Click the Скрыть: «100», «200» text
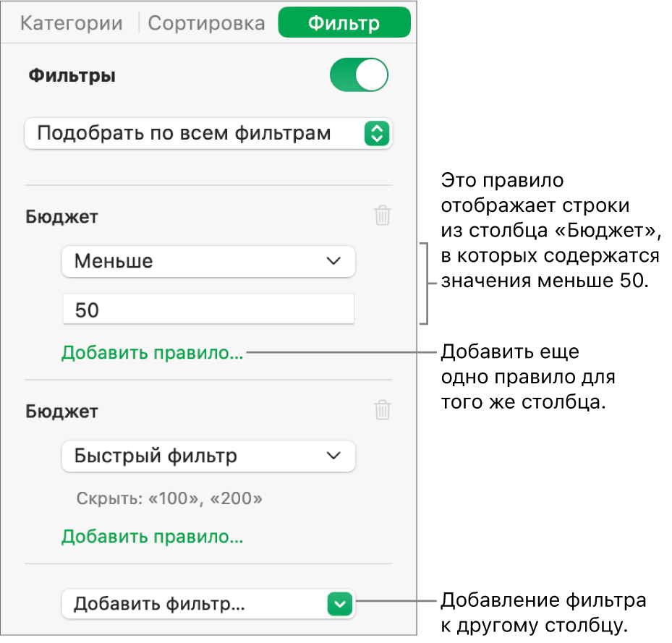 pos(169,498)
